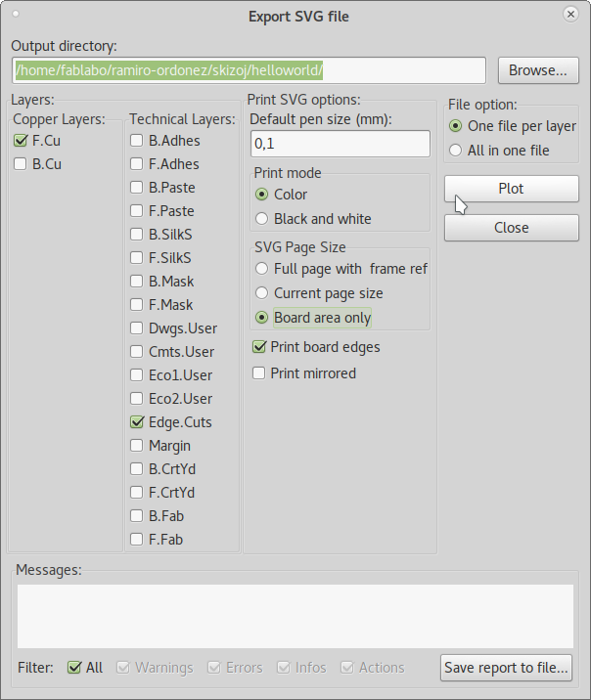Tick the B.SilkS layer
This screenshot has height=700, width=591.
pos(136,234)
